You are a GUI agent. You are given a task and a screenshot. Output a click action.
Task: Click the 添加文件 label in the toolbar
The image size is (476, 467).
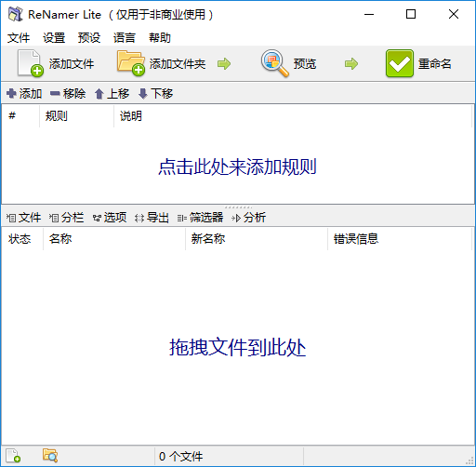point(72,64)
